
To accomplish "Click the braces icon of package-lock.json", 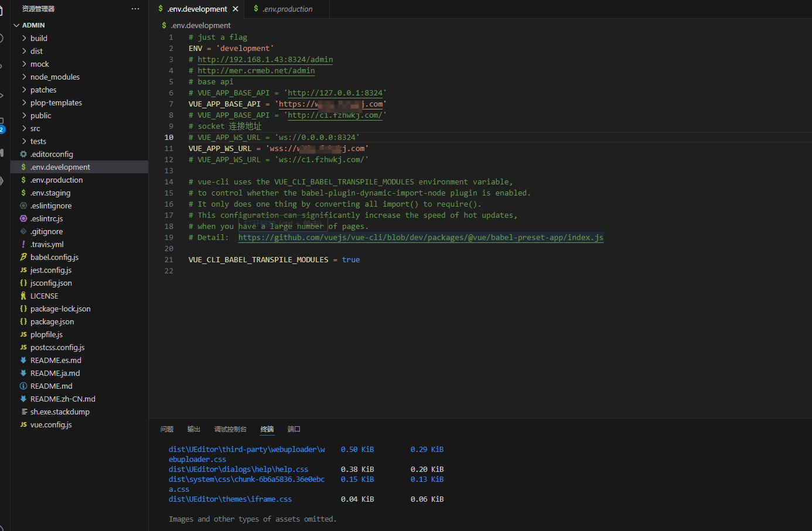I will pos(23,309).
